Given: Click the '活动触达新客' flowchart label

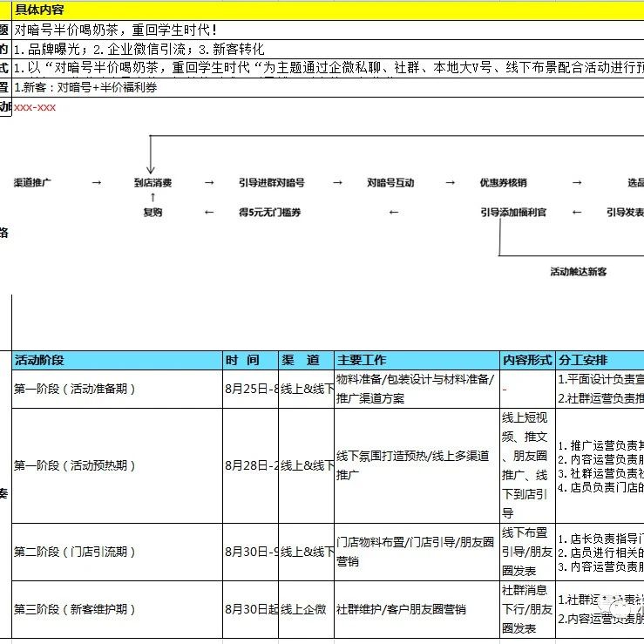Looking at the screenshot, I should [x=579, y=272].
